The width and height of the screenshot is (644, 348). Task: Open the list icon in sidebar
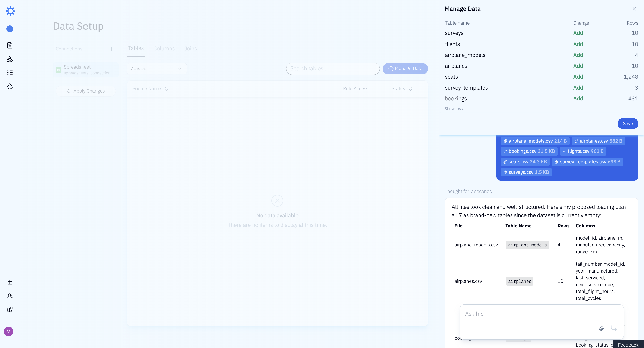click(x=10, y=73)
